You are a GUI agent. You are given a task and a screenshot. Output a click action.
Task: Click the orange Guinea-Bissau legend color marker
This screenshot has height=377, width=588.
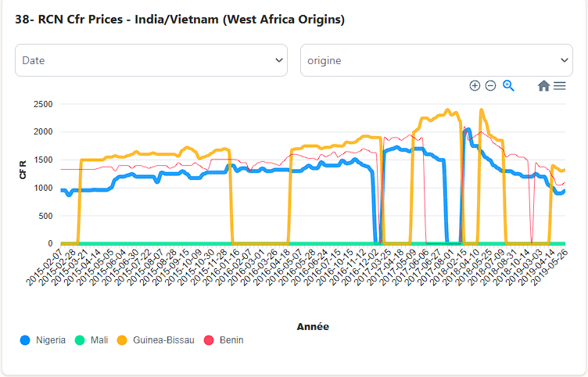(122, 340)
